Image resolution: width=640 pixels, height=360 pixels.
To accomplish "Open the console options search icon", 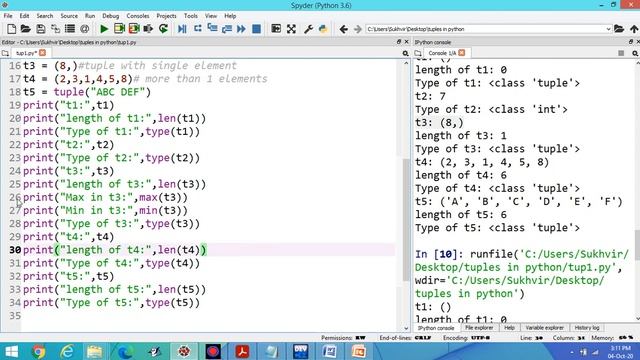I will pyautogui.click(x=635, y=53).
